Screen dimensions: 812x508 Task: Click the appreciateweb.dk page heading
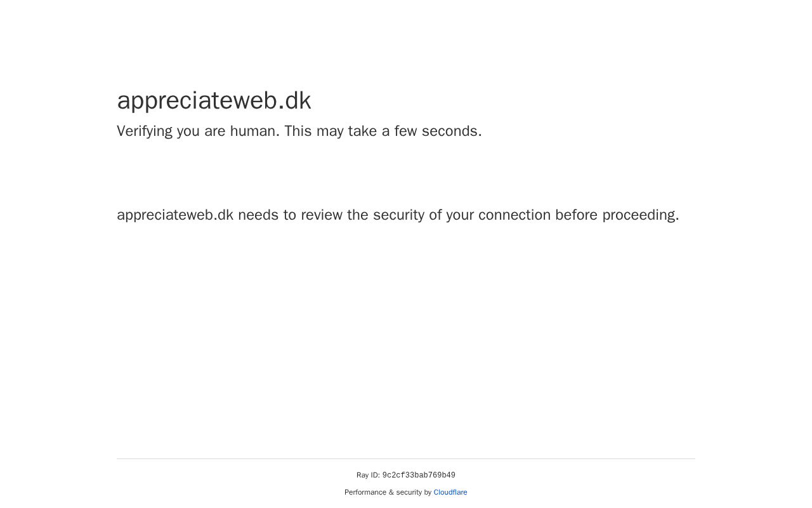tap(214, 101)
